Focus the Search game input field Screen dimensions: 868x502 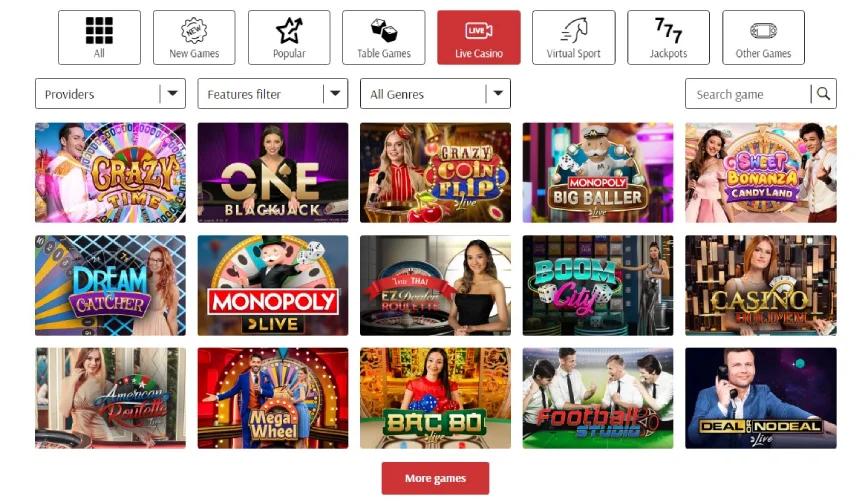point(748,94)
